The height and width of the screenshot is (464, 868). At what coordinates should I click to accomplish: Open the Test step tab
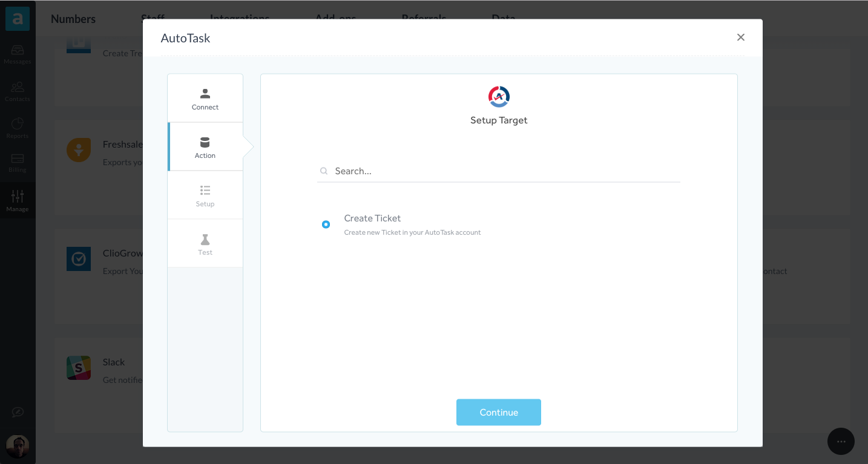(205, 244)
